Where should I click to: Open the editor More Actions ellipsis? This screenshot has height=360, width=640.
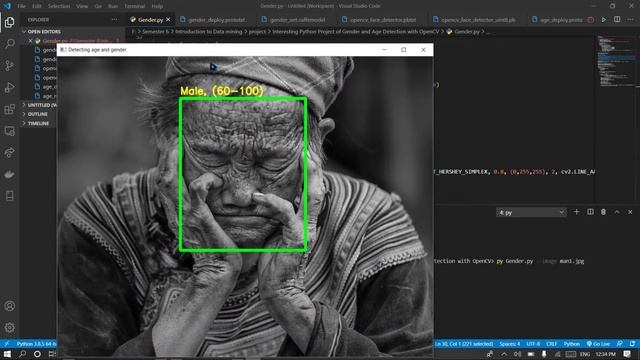(631, 20)
